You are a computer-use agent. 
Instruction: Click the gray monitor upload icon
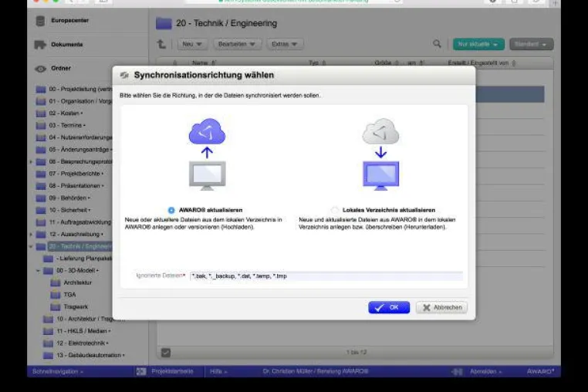point(208,176)
